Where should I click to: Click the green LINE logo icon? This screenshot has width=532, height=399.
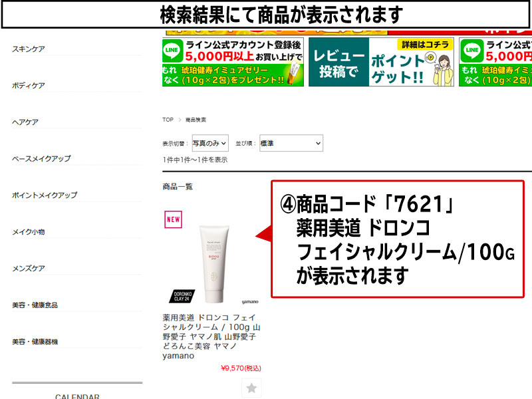click(x=172, y=50)
